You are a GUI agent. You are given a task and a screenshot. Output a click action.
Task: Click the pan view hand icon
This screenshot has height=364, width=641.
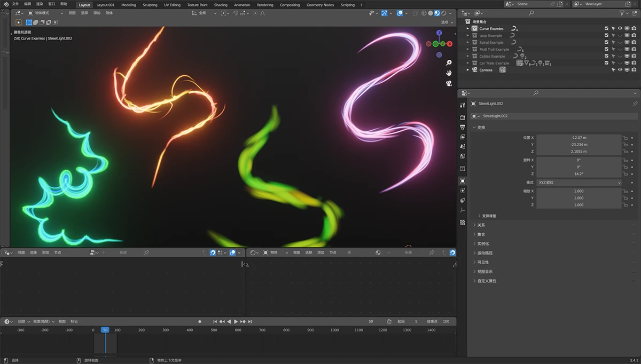449,73
